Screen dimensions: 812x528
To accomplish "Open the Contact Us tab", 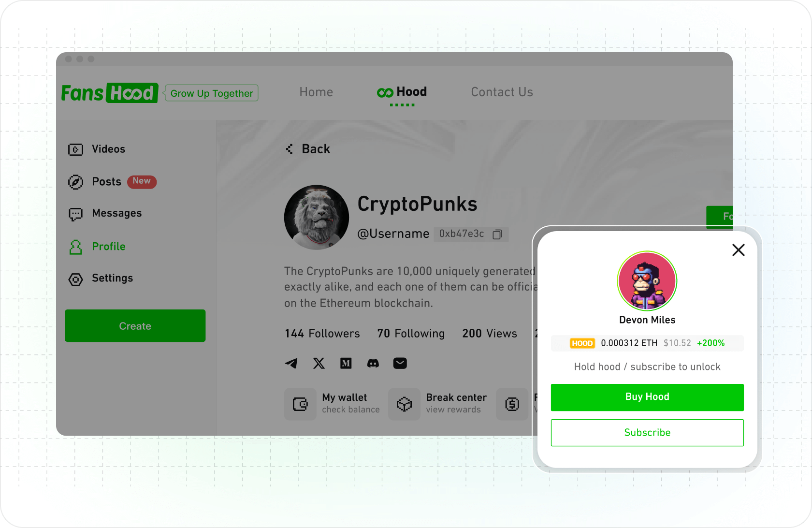I will coord(502,92).
